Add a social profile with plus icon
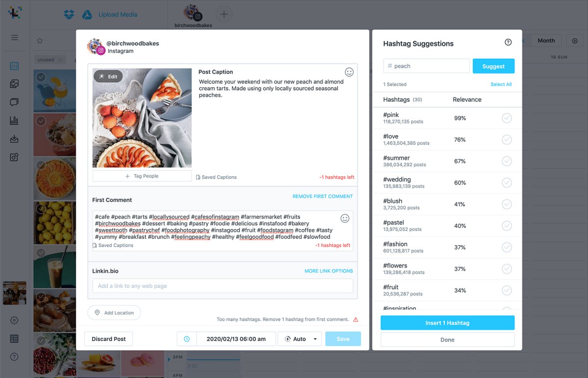 point(224,14)
